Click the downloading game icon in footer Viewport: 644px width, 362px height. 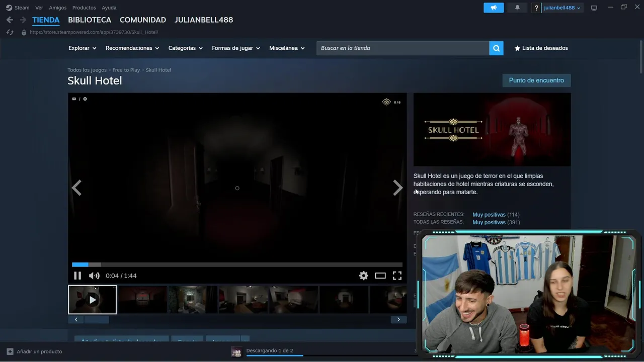(236, 352)
